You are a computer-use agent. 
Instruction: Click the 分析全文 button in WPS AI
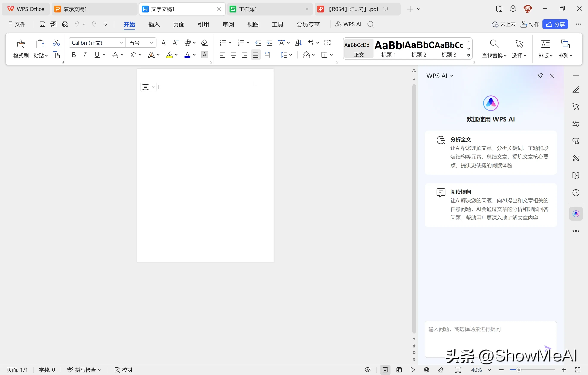(x=463, y=139)
